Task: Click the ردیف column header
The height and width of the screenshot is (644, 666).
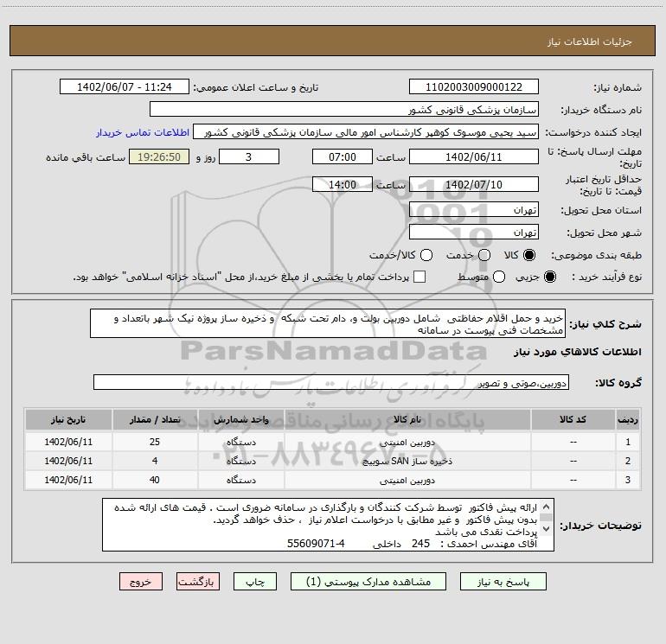Action: [628, 420]
